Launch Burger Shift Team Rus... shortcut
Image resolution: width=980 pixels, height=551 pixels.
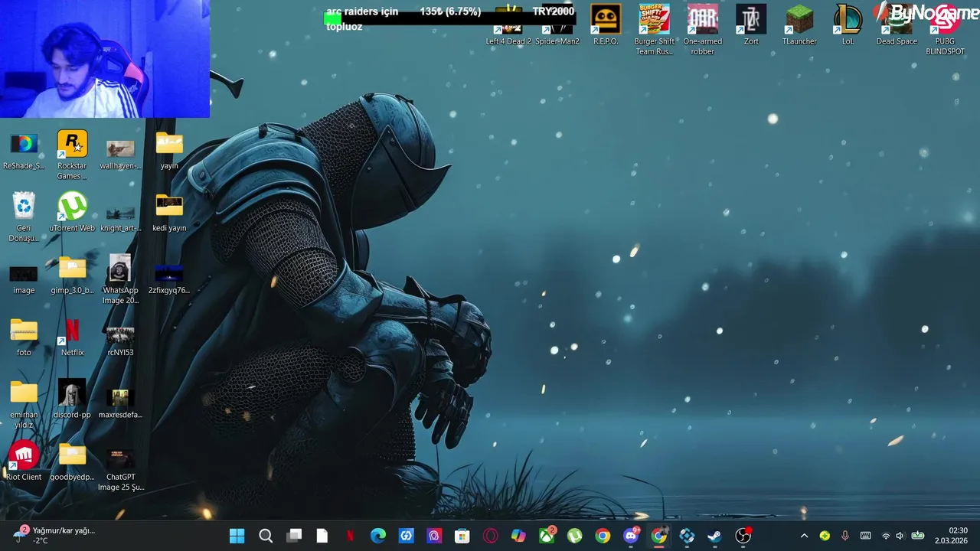[x=655, y=30]
